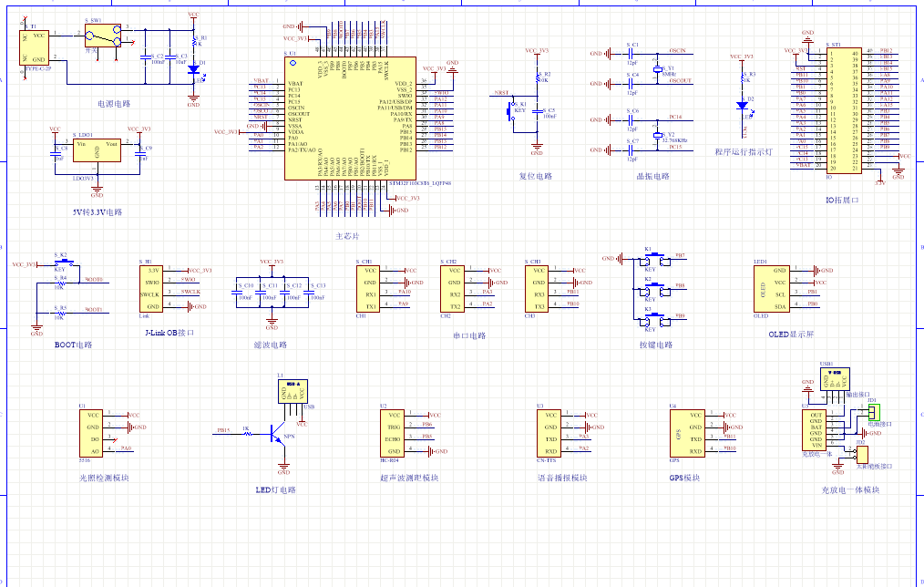
Task: Select the S_D1 LED in power circuit
Action: pyautogui.click(x=193, y=67)
